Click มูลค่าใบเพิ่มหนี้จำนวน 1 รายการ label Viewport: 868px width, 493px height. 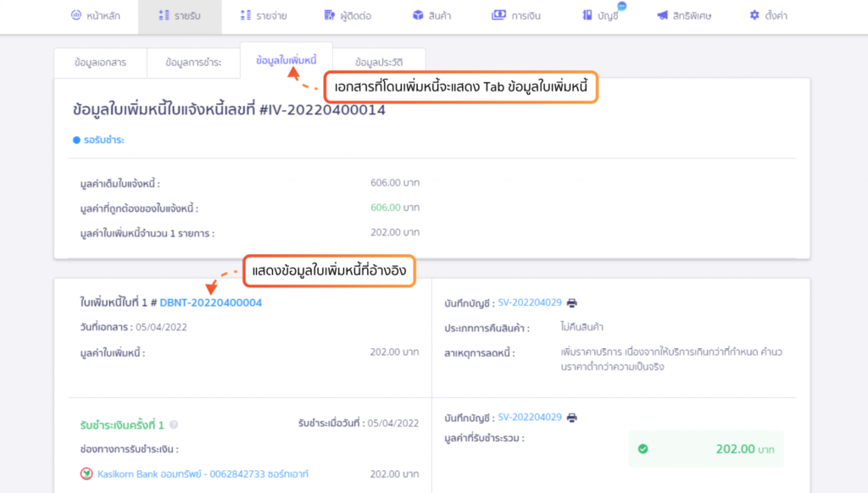click(147, 234)
